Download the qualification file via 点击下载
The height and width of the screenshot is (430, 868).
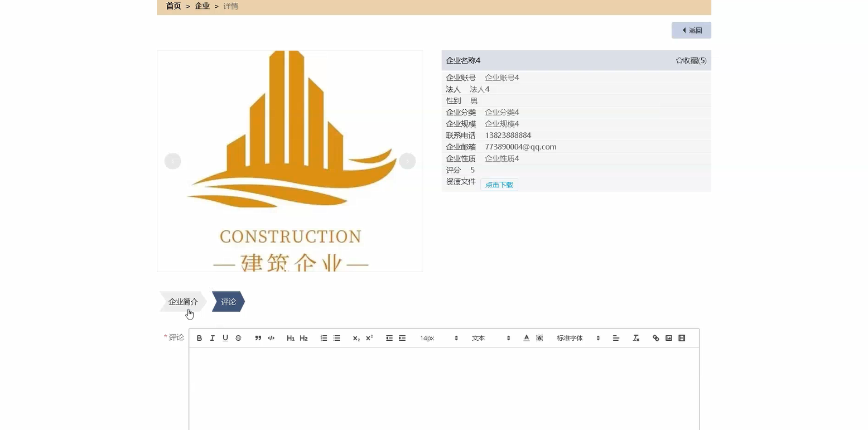(x=499, y=185)
